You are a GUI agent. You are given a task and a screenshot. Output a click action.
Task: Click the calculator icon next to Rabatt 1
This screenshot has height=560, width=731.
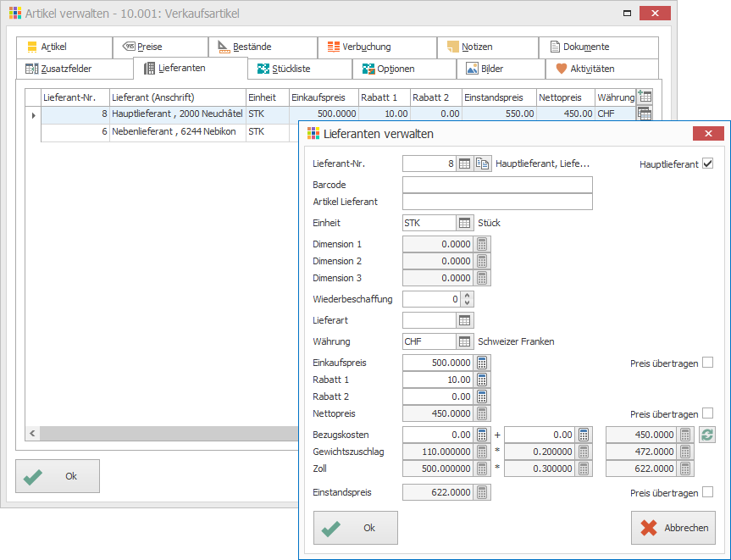coord(482,380)
